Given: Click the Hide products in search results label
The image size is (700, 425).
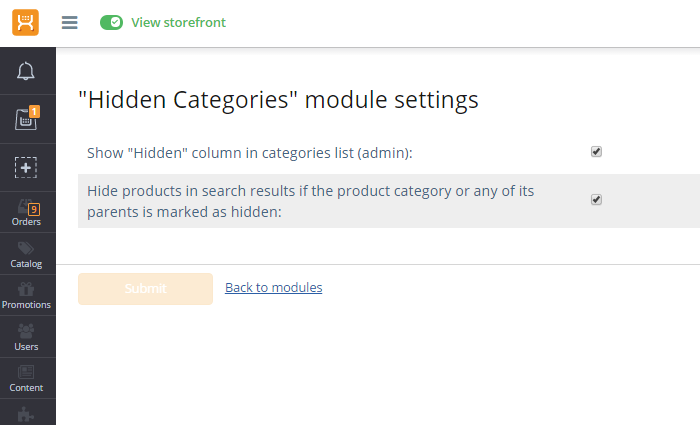Looking at the screenshot, I should [x=310, y=201].
